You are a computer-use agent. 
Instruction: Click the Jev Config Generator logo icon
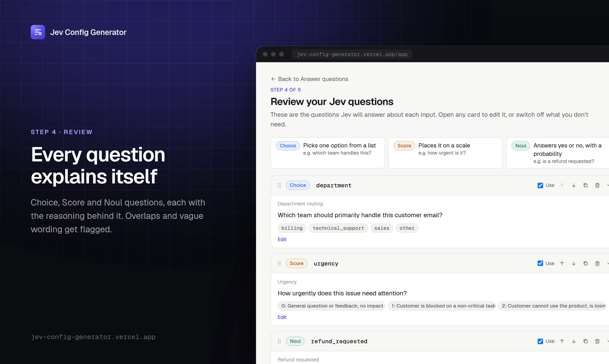coord(38,32)
